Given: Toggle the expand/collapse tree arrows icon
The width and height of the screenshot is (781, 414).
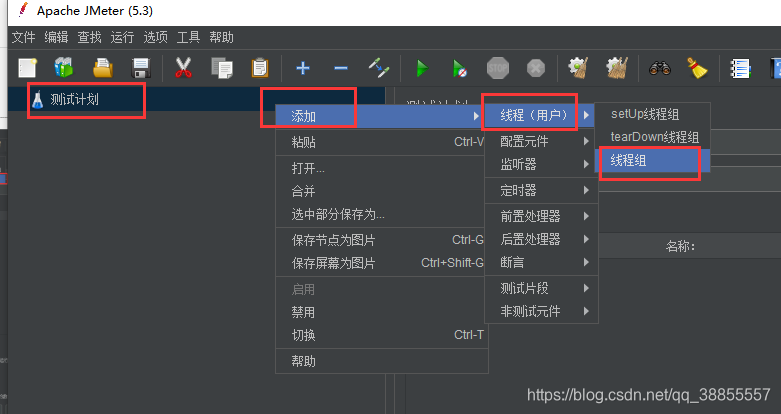Looking at the screenshot, I should click(x=379, y=68).
